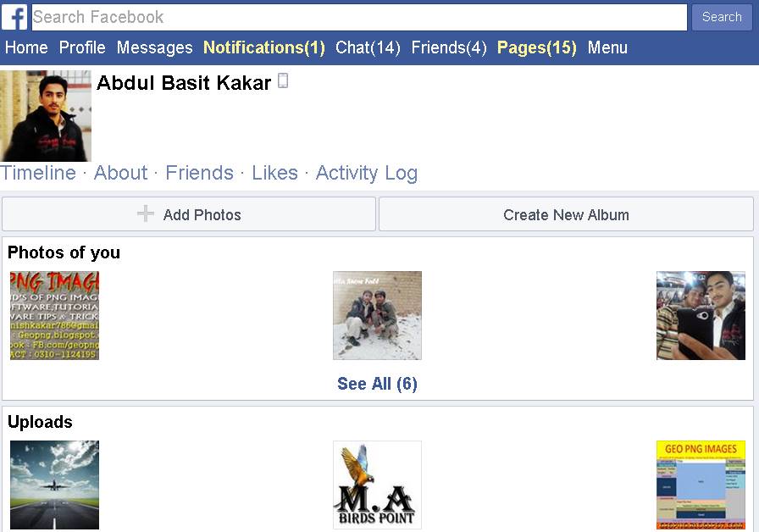
Task: Open the airplane runway upload
Action: click(54, 485)
